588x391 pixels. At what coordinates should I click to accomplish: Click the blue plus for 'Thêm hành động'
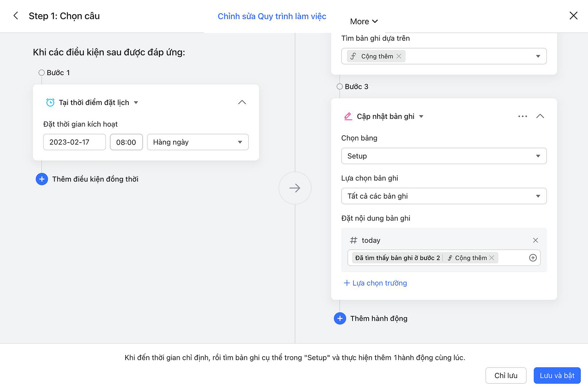click(x=340, y=318)
